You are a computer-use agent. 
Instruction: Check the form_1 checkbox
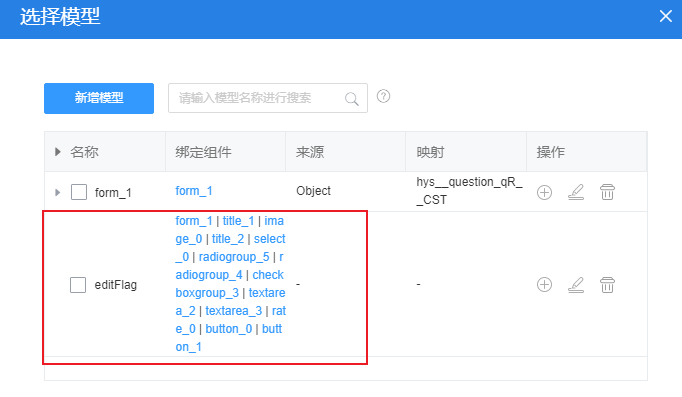(79, 192)
